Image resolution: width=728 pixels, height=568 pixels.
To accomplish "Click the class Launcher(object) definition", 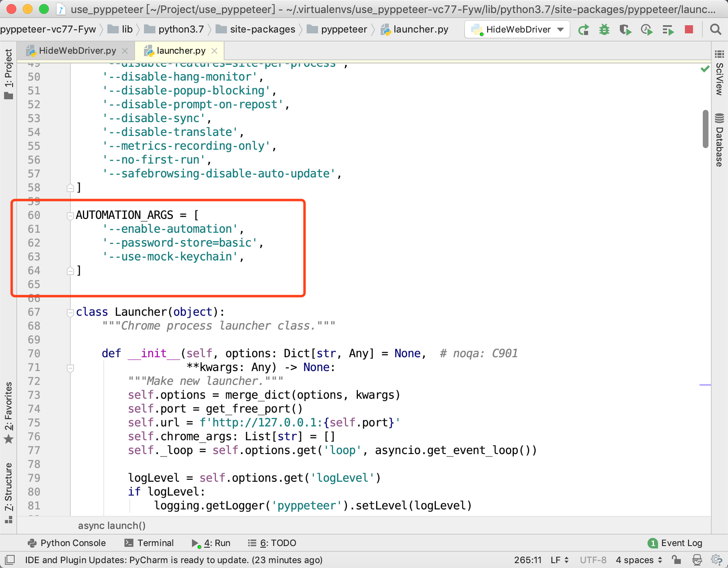I will coord(150,312).
